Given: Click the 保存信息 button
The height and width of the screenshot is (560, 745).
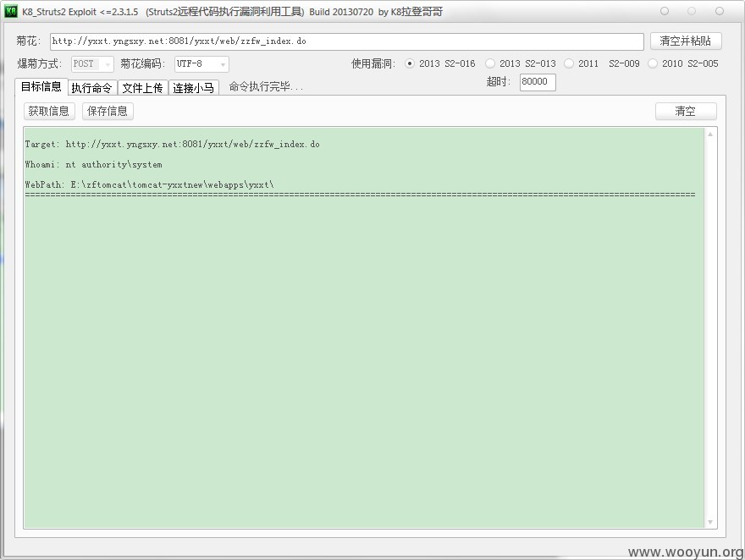Looking at the screenshot, I should tap(108, 111).
